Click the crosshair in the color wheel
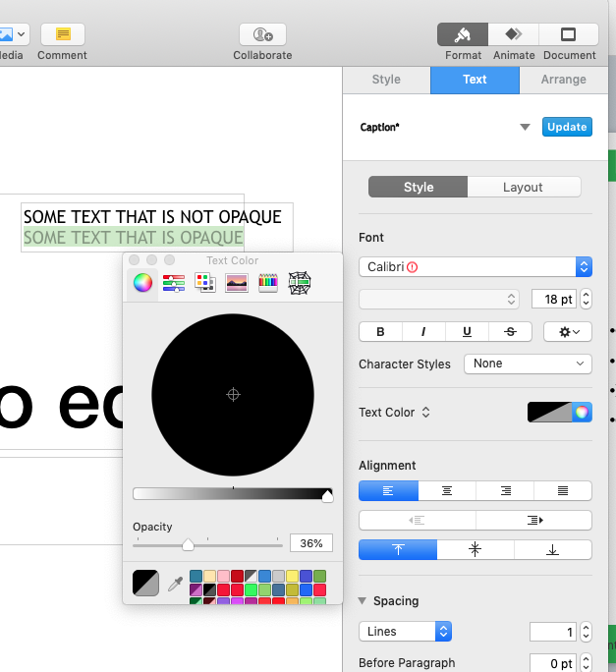The width and height of the screenshot is (616, 672). [x=233, y=394]
